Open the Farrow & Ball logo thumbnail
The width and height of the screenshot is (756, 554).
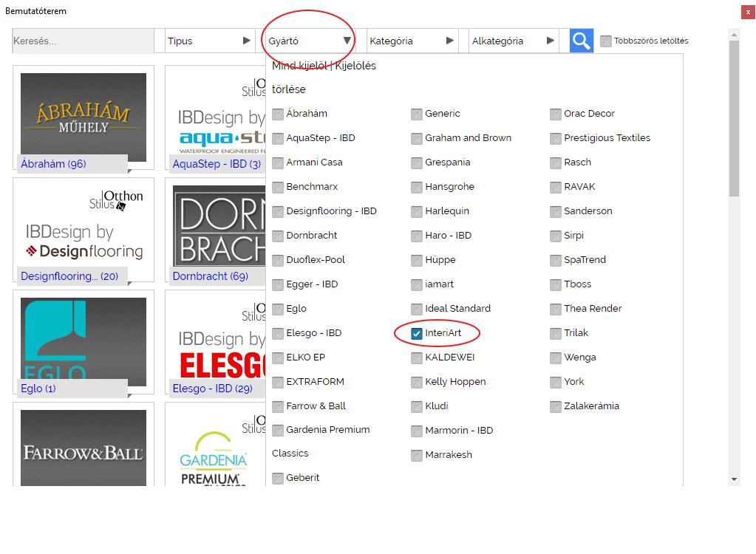[x=84, y=448]
